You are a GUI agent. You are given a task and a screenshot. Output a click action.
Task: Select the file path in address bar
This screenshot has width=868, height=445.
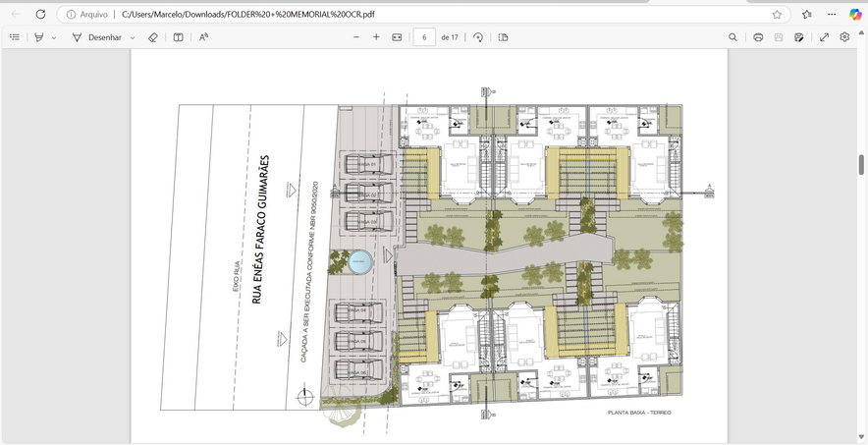coord(248,15)
